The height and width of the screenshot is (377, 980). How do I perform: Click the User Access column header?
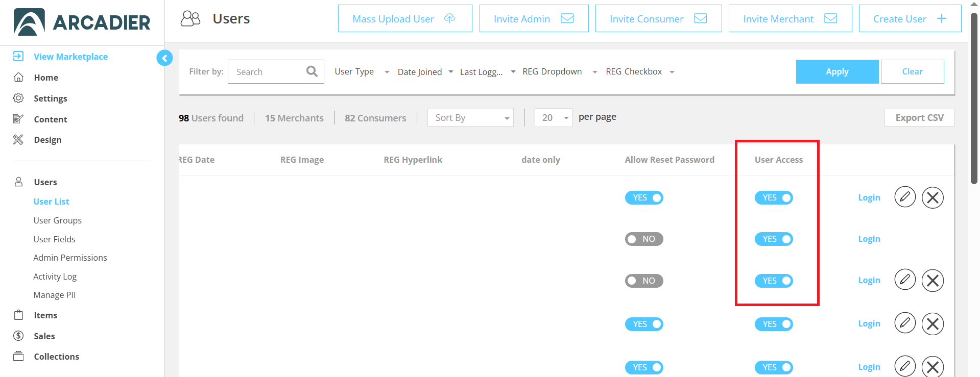point(778,160)
